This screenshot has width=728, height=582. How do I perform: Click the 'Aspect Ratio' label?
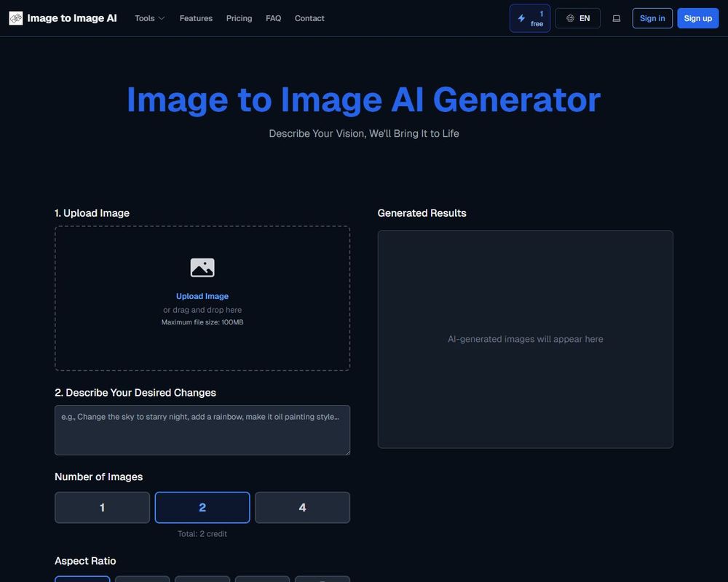(x=85, y=561)
